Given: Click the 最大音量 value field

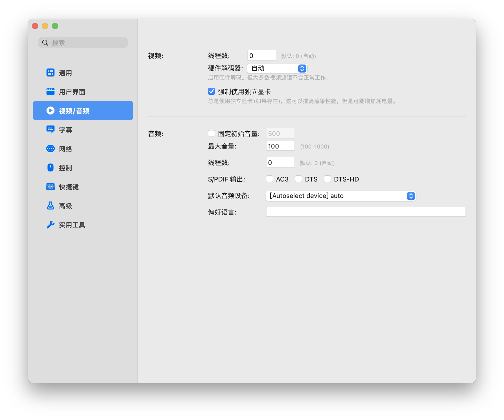Looking at the screenshot, I should tap(280, 146).
